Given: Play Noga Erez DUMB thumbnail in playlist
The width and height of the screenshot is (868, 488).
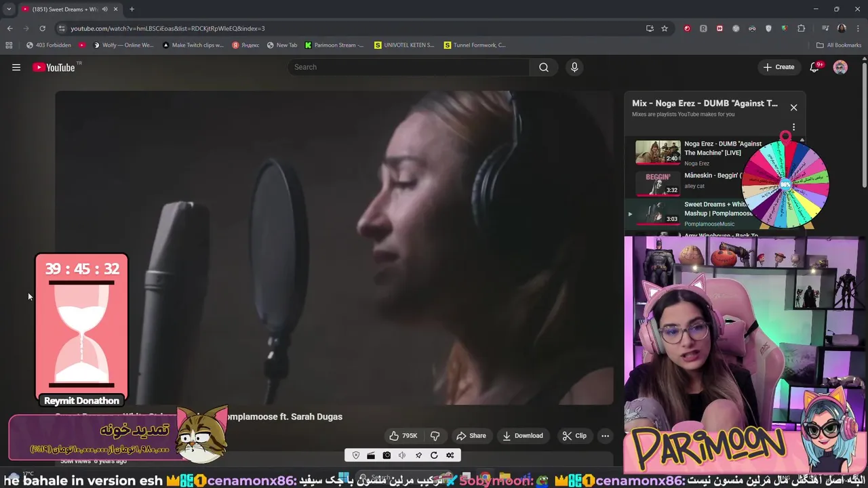Looking at the screenshot, I should (658, 152).
